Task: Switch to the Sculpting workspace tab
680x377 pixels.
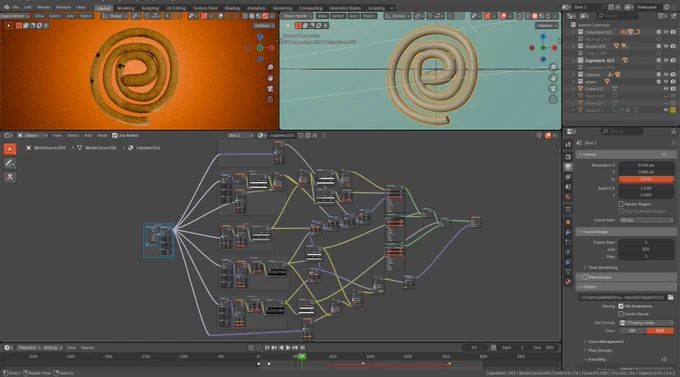Action: [150, 8]
